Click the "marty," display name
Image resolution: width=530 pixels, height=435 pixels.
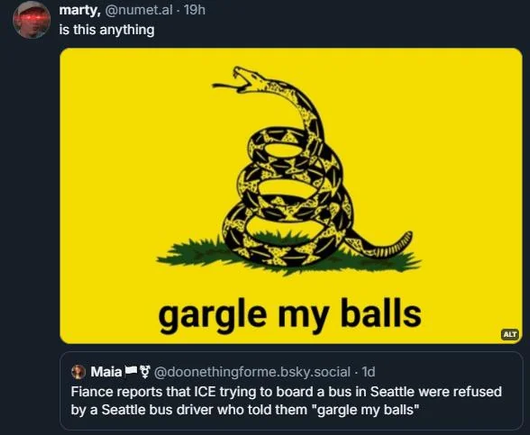(80, 10)
